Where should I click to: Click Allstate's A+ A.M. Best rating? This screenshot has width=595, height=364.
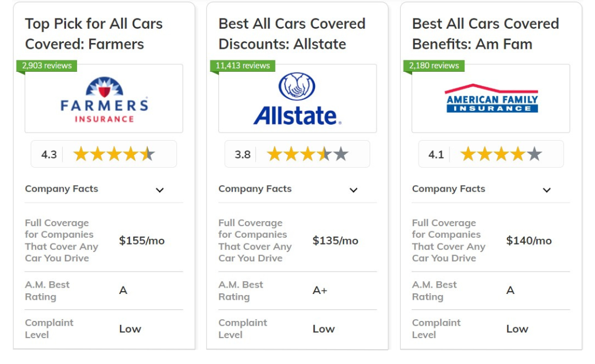coord(320,291)
